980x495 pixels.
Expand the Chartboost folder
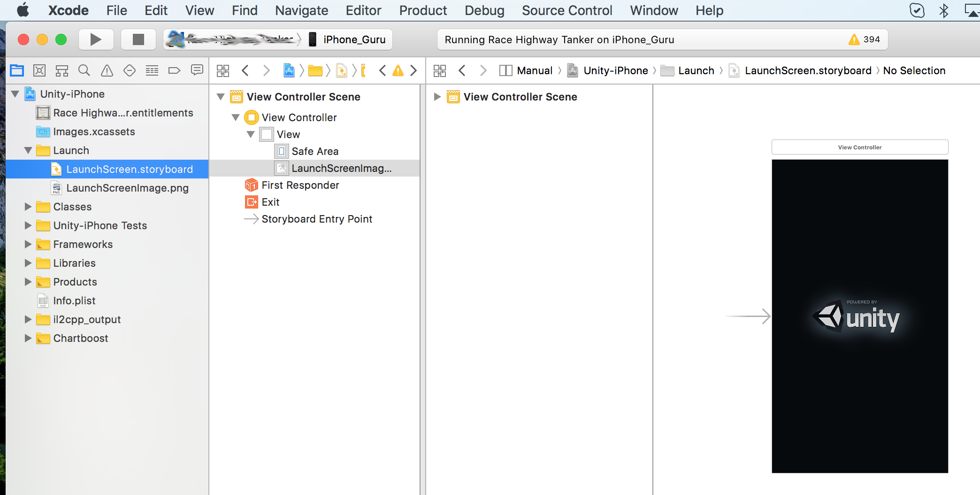[x=28, y=338]
